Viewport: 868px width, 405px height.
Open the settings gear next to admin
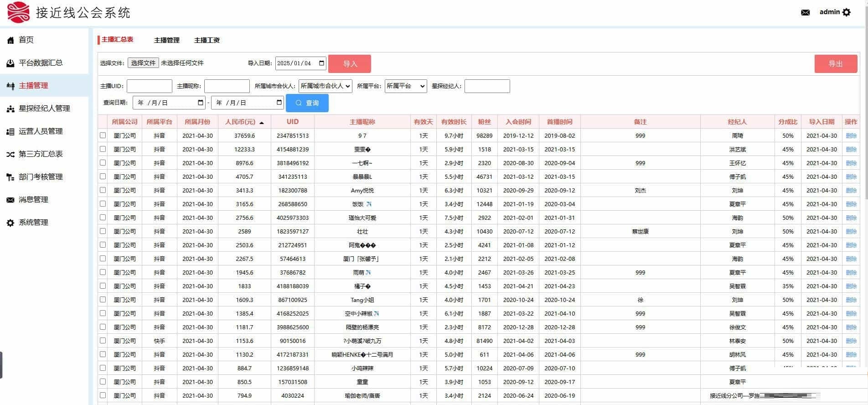[x=847, y=12]
